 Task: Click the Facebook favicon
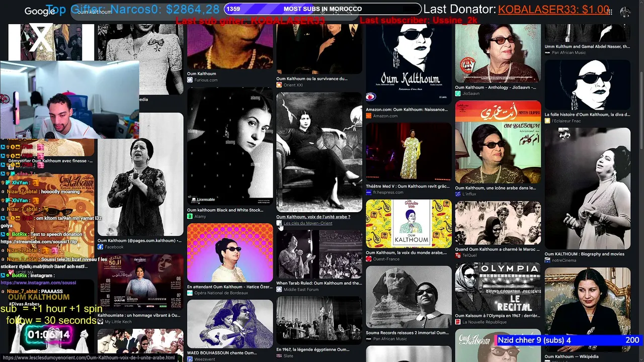pos(100,247)
